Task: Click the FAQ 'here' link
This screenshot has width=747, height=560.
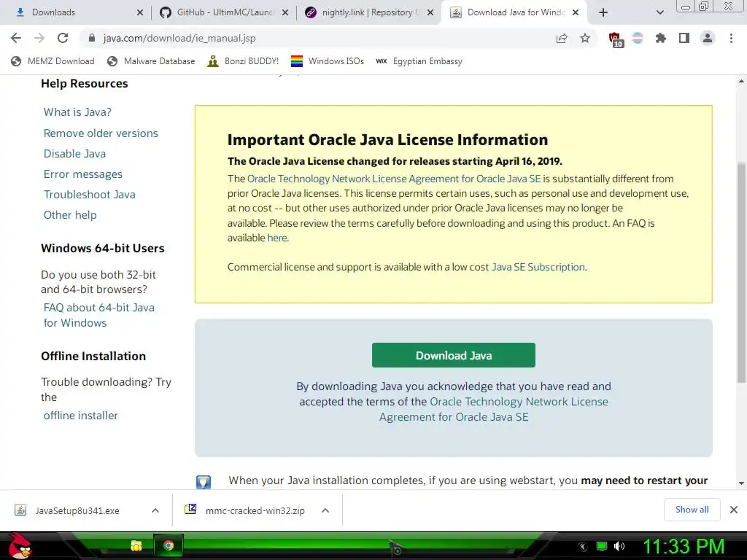Action: pos(277,238)
